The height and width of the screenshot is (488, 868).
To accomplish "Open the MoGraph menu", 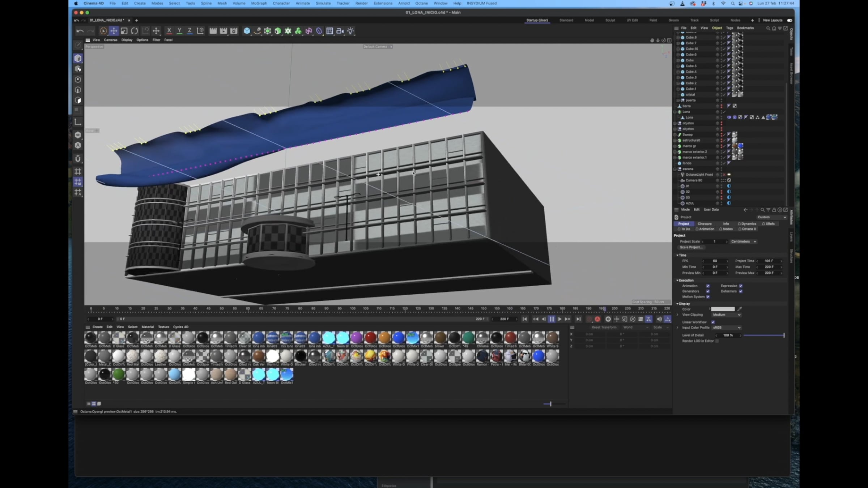I will tap(259, 3).
